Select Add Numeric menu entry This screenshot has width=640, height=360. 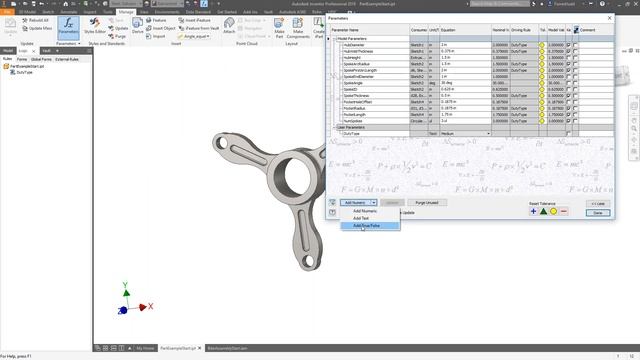pos(364,211)
